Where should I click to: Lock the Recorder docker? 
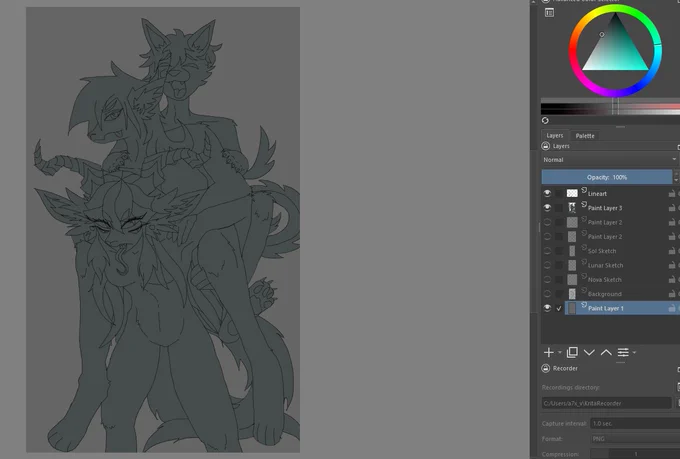pyautogui.click(x=546, y=368)
